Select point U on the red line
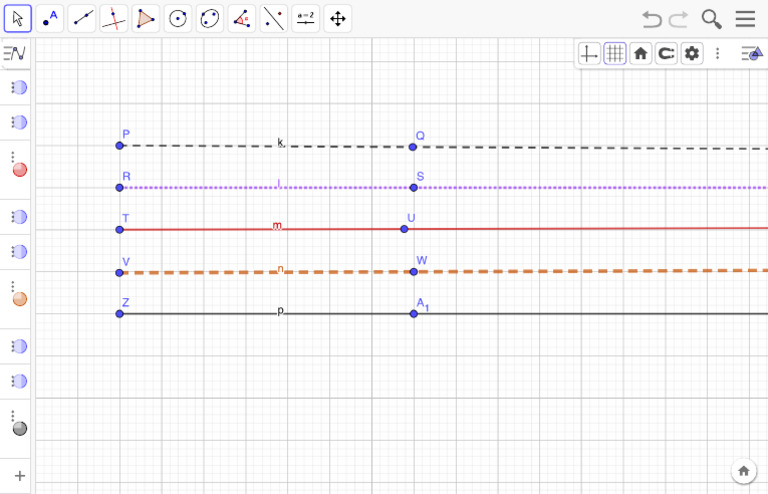Screen dimensions: 768x494 pos(404,229)
